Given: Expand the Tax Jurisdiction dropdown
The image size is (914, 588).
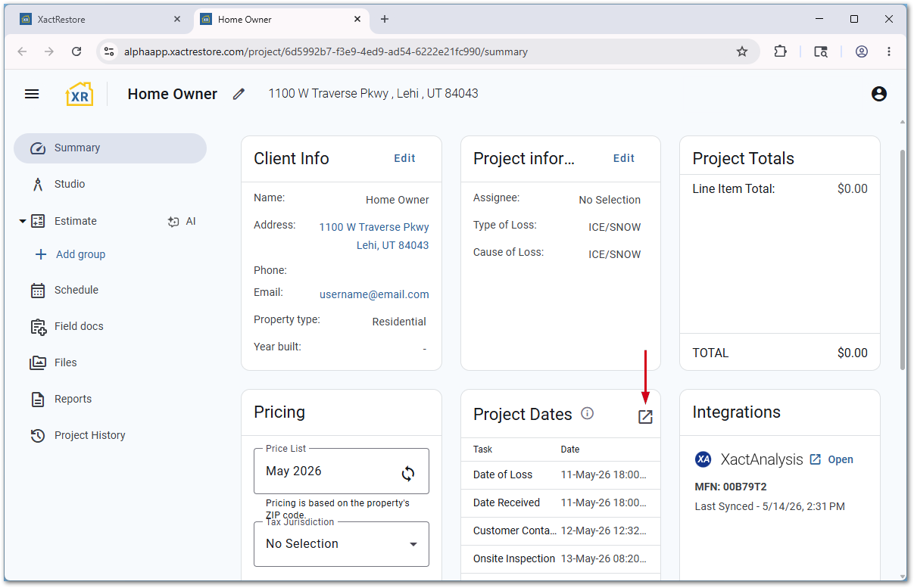Looking at the screenshot, I should pos(342,544).
